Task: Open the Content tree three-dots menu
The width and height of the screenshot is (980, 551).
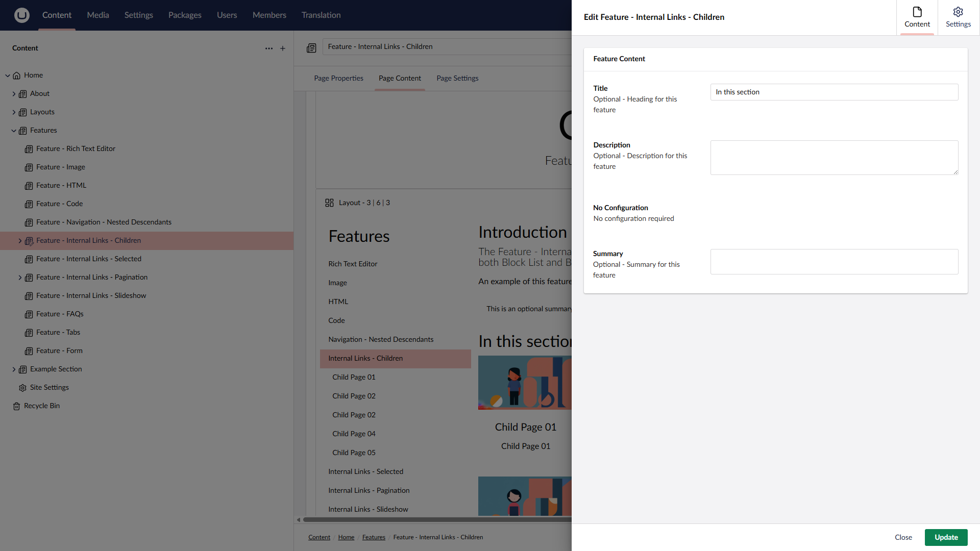Action: click(x=269, y=48)
